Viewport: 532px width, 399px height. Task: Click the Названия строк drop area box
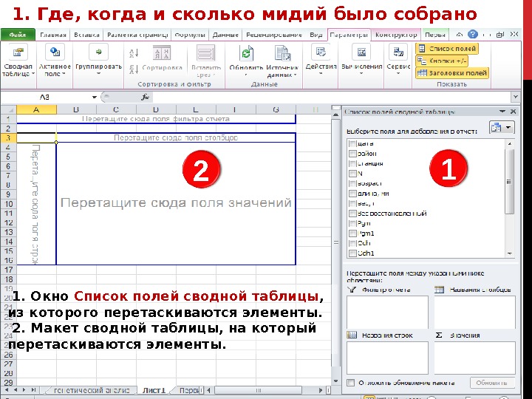[x=387, y=358]
